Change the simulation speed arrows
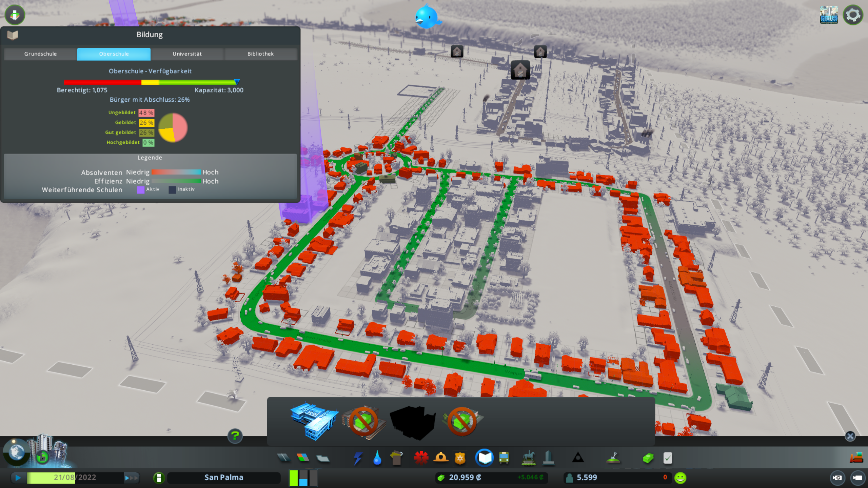The image size is (868, 488). 132,477
